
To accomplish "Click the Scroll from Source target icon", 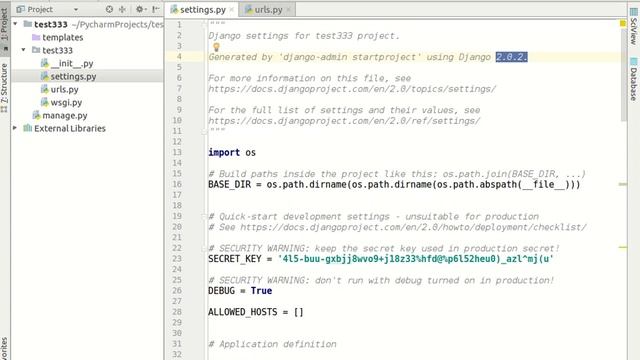I will [x=109, y=9].
